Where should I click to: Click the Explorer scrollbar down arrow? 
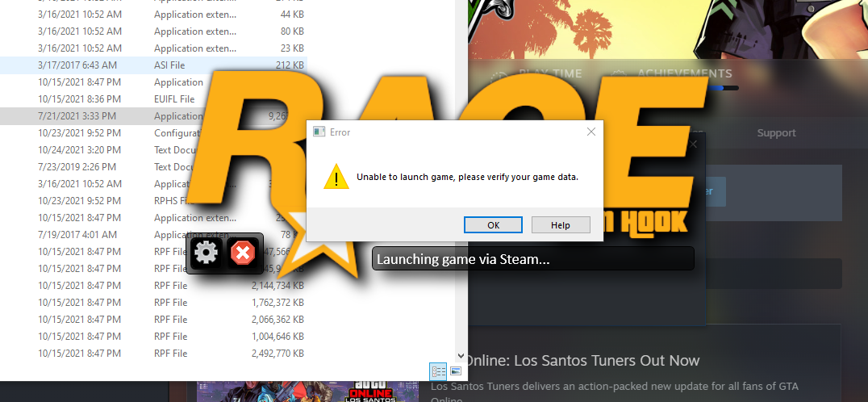click(x=461, y=356)
